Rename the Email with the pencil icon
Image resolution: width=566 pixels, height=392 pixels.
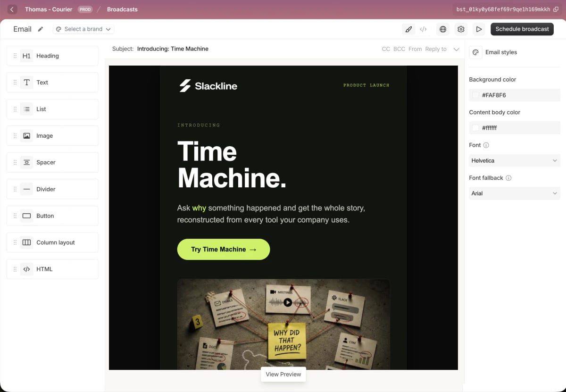(41, 29)
